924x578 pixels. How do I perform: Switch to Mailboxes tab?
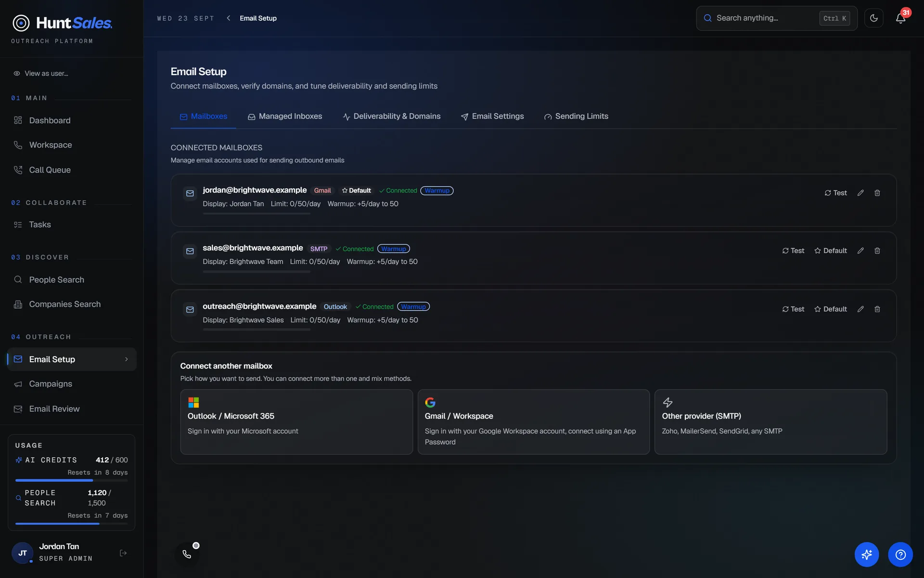(x=203, y=117)
